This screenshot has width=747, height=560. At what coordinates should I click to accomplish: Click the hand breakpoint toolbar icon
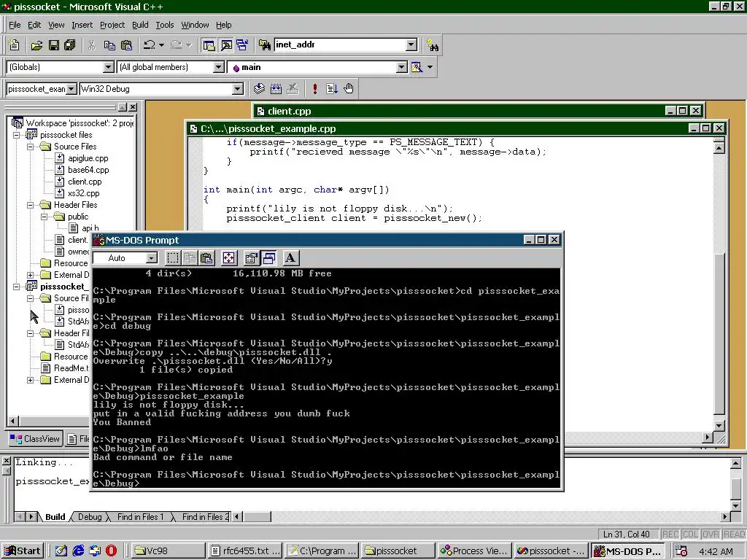[349, 88]
